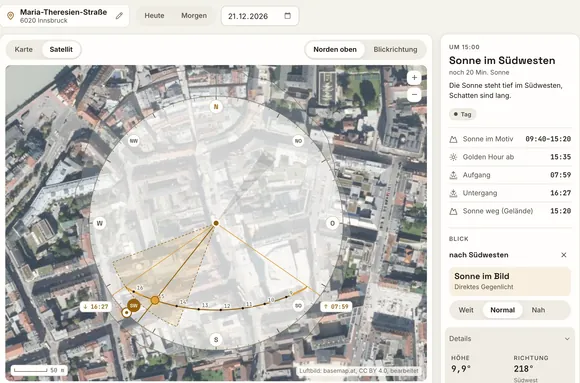Click the 'noch 20 Min. Sonne' text

tap(479, 73)
